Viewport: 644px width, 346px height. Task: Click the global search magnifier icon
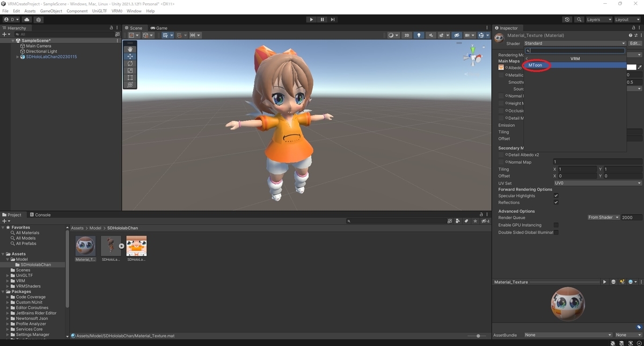pos(579,19)
